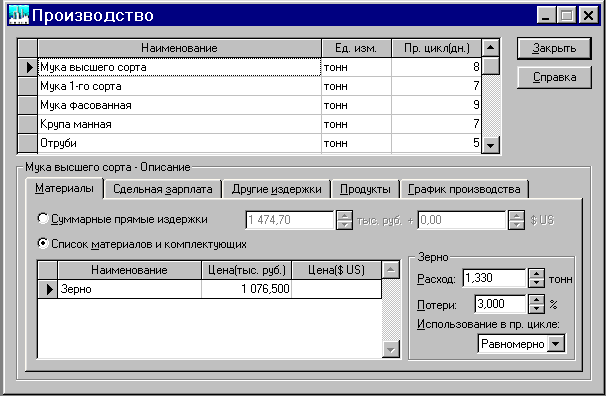Click the 1 076,500 price cell
The height and width of the screenshot is (396, 606).
coord(246,289)
